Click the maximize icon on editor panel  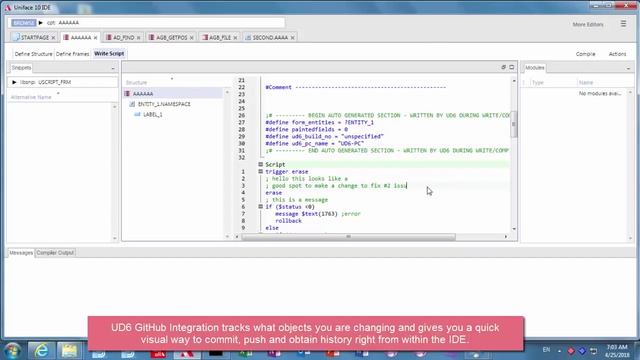(x=511, y=67)
